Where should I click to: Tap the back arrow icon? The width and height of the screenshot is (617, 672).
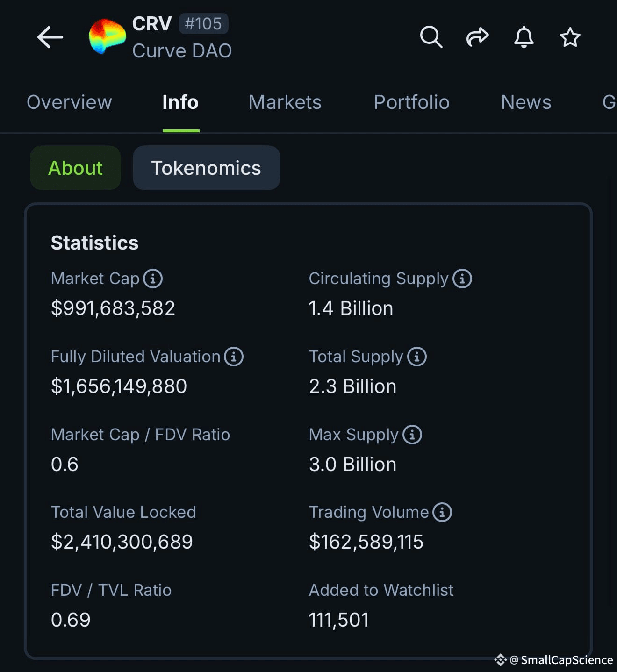(50, 37)
